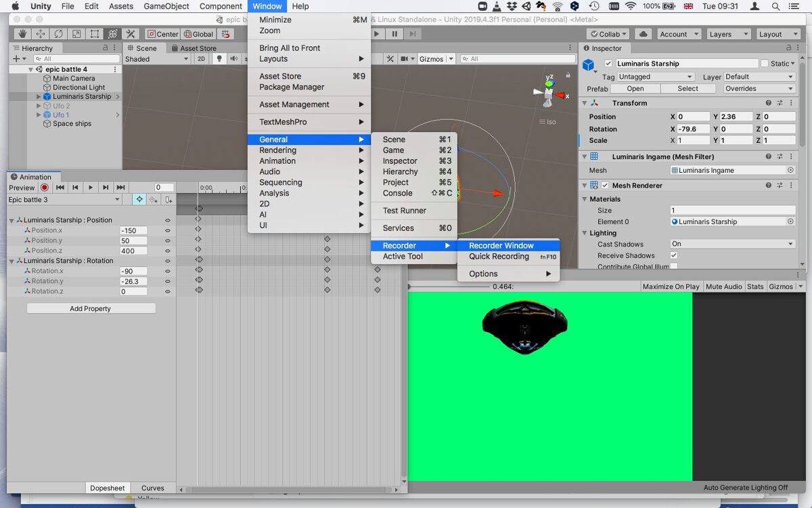Click the prefab Open button
812x508 pixels.
click(635, 89)
